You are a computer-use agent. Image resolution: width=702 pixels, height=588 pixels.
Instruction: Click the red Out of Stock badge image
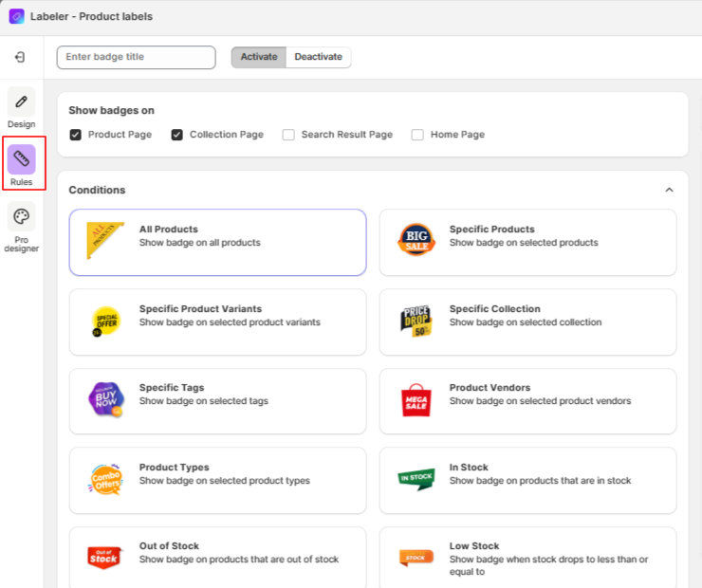(104, 558)
